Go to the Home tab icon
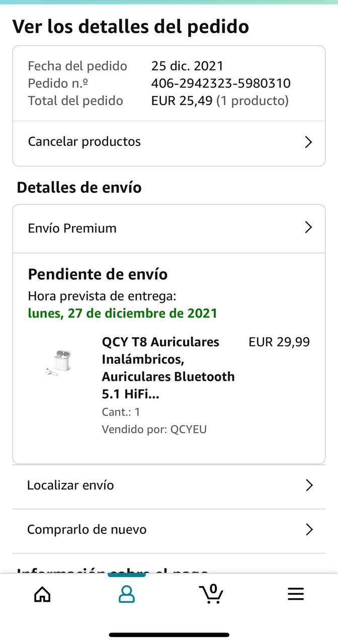338x644 pixels. click(x=42, y=594)
